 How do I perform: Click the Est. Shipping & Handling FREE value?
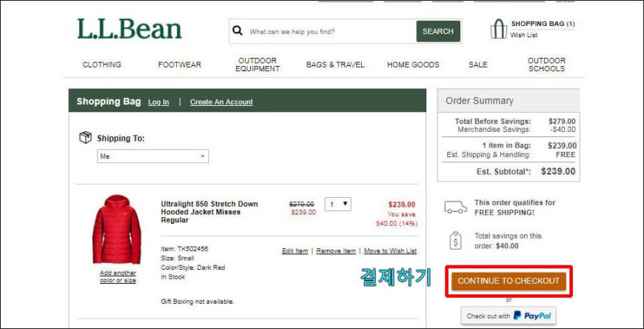566,155
